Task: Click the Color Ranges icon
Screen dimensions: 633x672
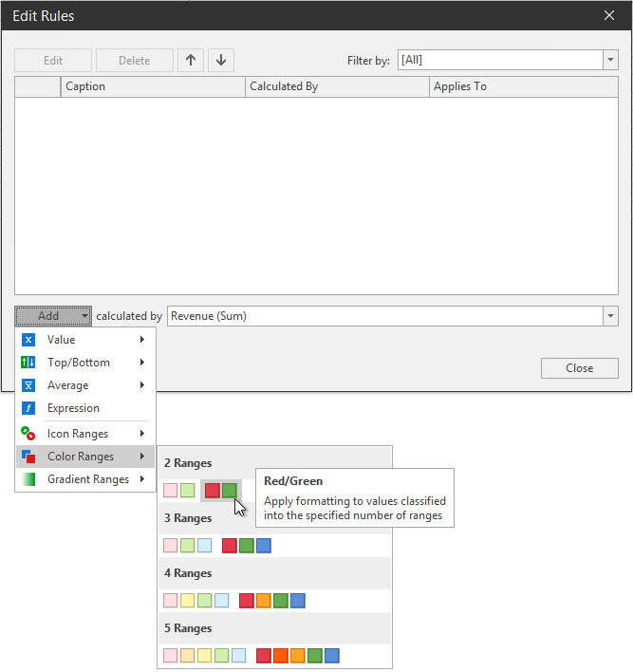Action: (x=28, y=457)
